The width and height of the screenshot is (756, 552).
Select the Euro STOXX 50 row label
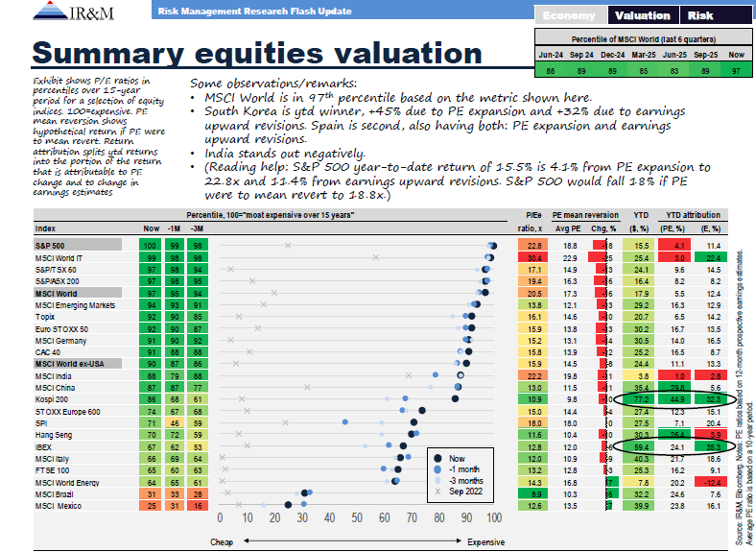61,329
